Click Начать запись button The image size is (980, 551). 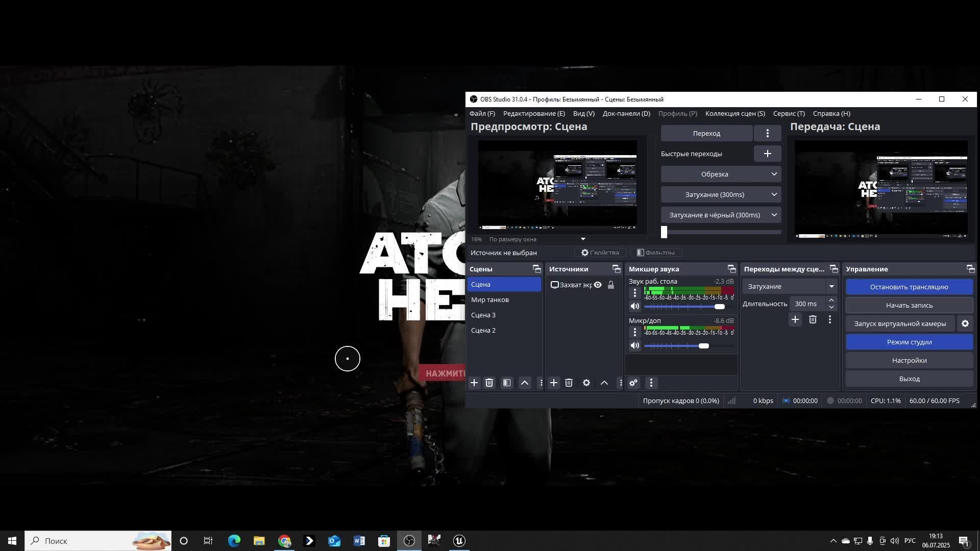click(x=909, y=305)
